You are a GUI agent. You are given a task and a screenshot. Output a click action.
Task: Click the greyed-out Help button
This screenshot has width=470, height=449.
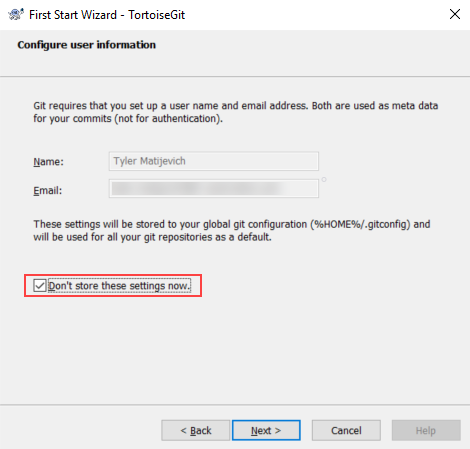coord(426,430)
